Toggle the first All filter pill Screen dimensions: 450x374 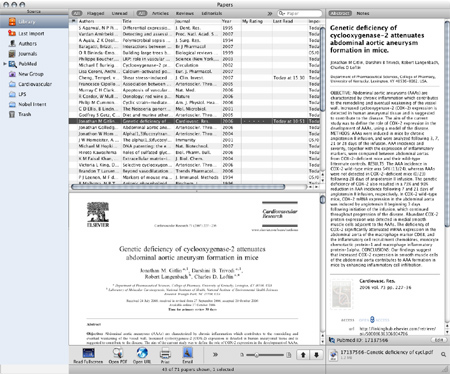77,13
